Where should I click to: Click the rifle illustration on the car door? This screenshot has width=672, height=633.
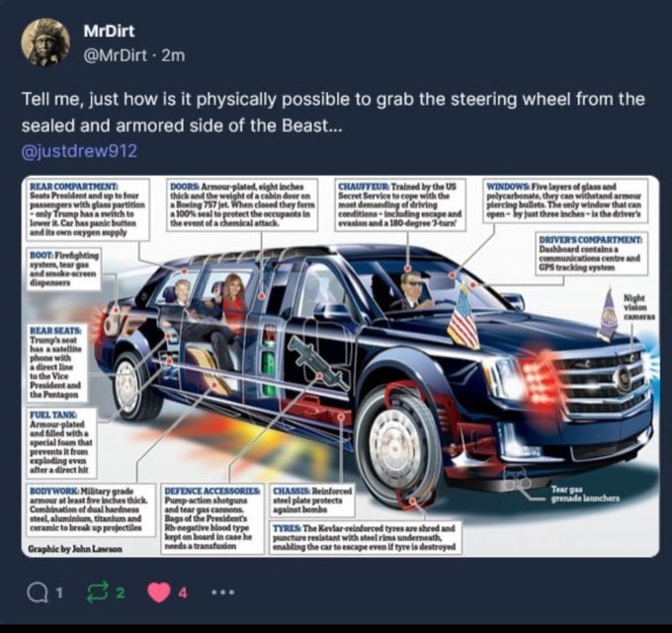pos(317,362)
